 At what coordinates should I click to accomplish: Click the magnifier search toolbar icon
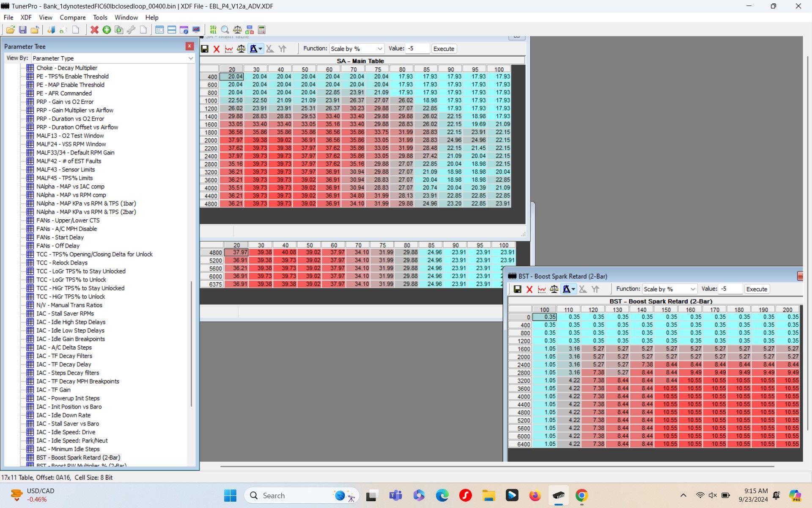click(225, 30)
